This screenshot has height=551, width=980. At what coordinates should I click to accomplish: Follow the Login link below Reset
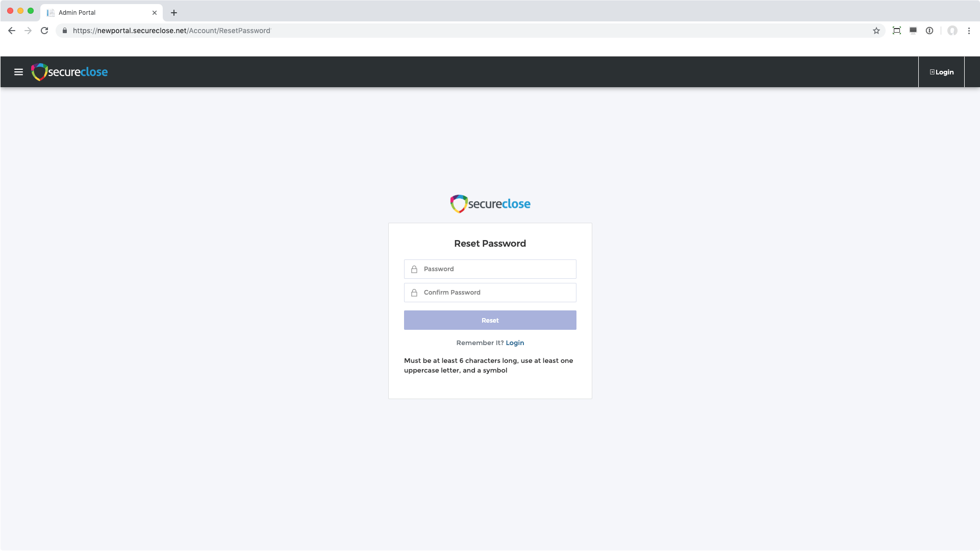[515, 343]
